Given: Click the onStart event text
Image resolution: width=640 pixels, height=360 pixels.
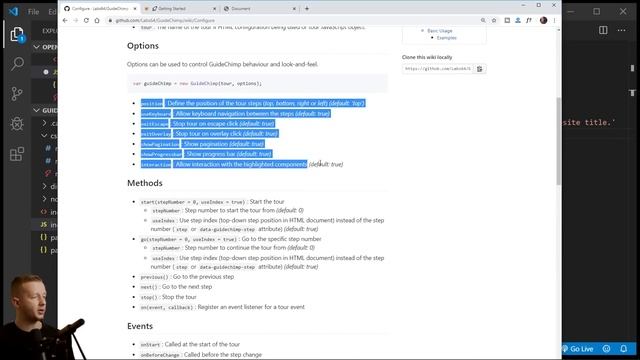Looking at the screenshot, I should click(x=150, y=345).
